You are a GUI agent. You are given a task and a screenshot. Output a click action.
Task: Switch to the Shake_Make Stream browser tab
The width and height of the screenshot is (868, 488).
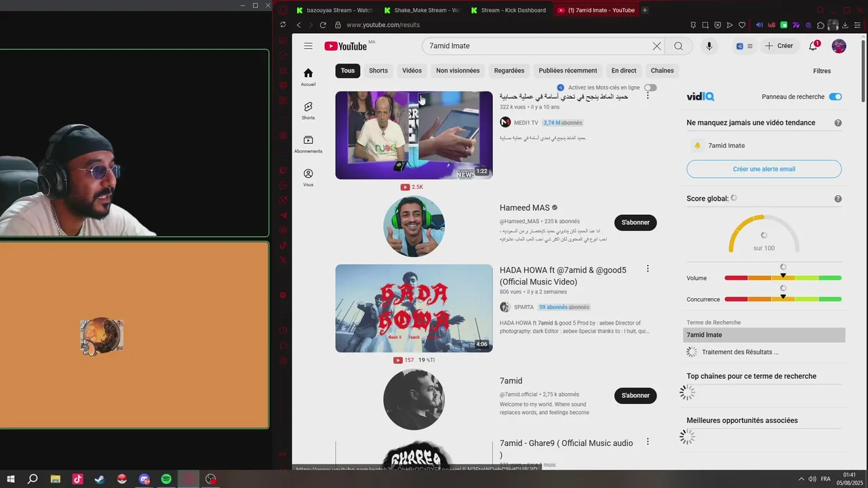click(x=422, y=10)
